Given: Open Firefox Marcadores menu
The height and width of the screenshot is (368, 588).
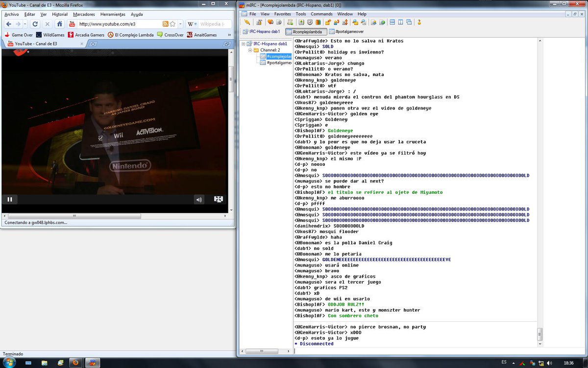Looking at the screenshot, I should [x=84, y=14].
